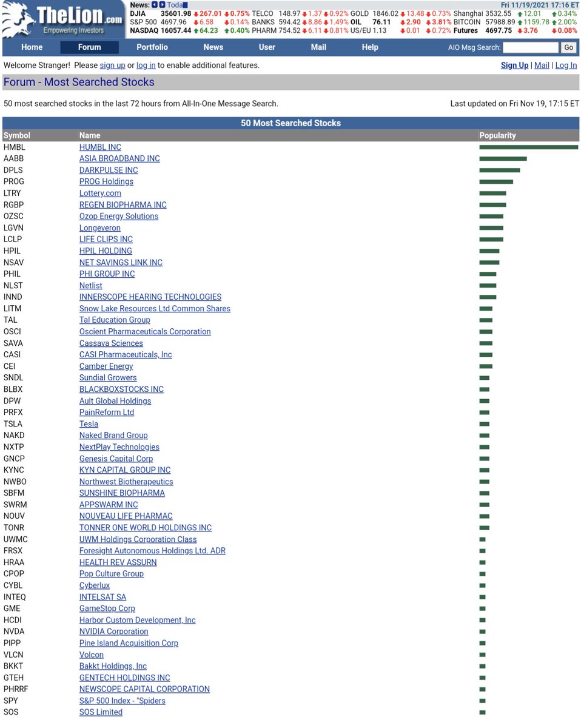The width and height of the screenshot is (581, 728).
Task: Open the Help menu item
Action: pos(370,47)
